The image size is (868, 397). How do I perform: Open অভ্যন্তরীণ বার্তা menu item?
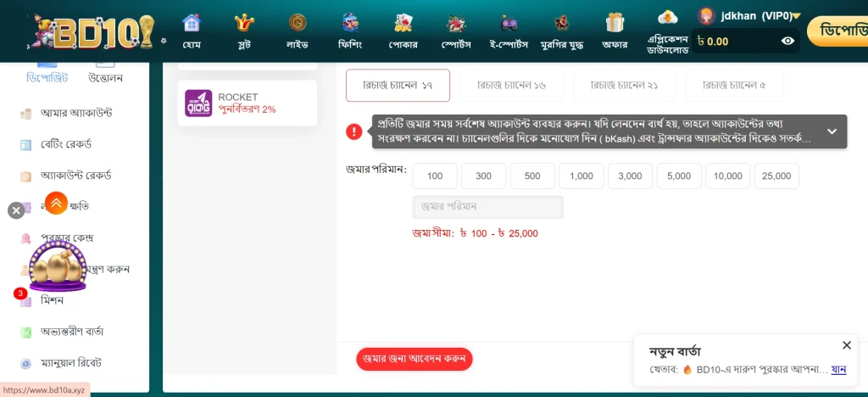(72, 333)
